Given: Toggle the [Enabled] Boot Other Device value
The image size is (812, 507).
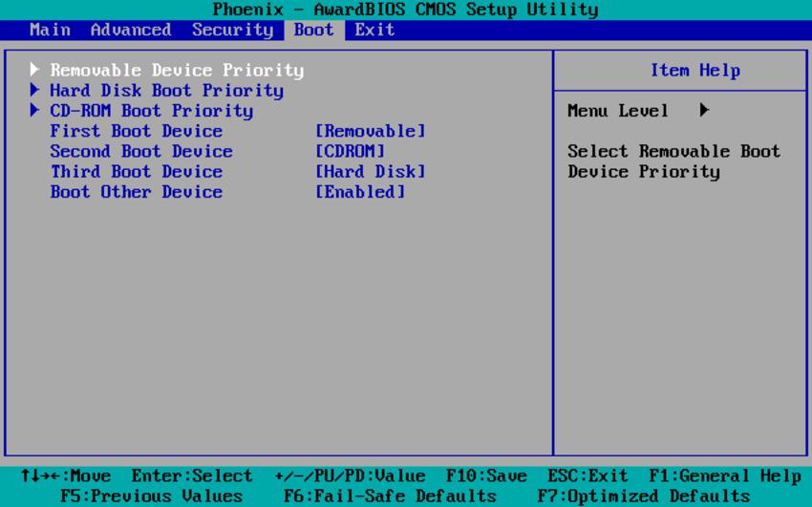Looking at the screenshot, I should pyautogui.click(x=360, y=192).
